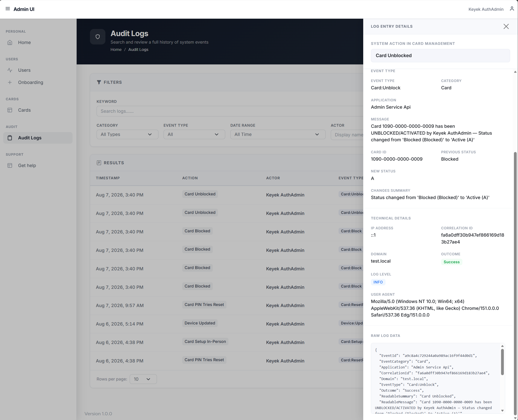Click the Timestamp column header

click(108, 178)
